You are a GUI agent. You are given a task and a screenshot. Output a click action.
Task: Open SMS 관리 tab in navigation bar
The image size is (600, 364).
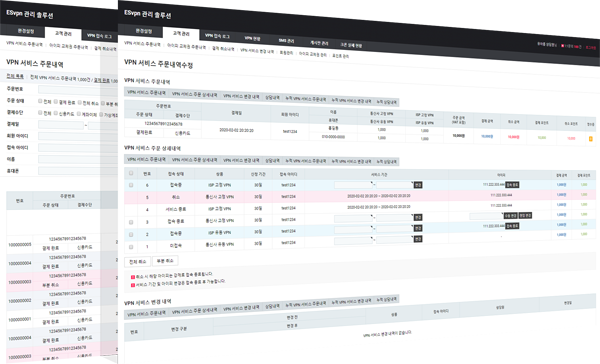tap(286, 40)
